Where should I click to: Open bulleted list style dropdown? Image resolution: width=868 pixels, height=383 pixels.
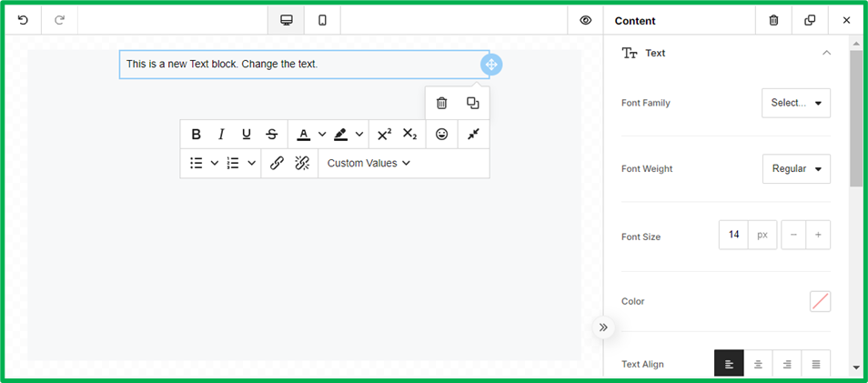click(215, 163)
